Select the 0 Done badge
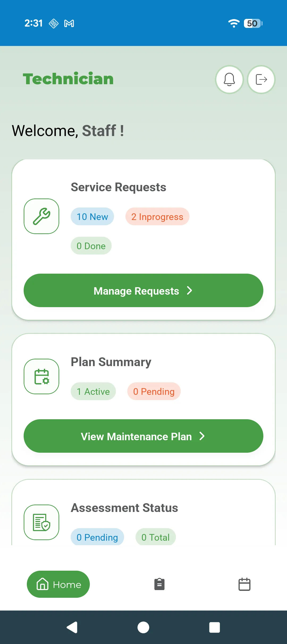 point(91,246)
